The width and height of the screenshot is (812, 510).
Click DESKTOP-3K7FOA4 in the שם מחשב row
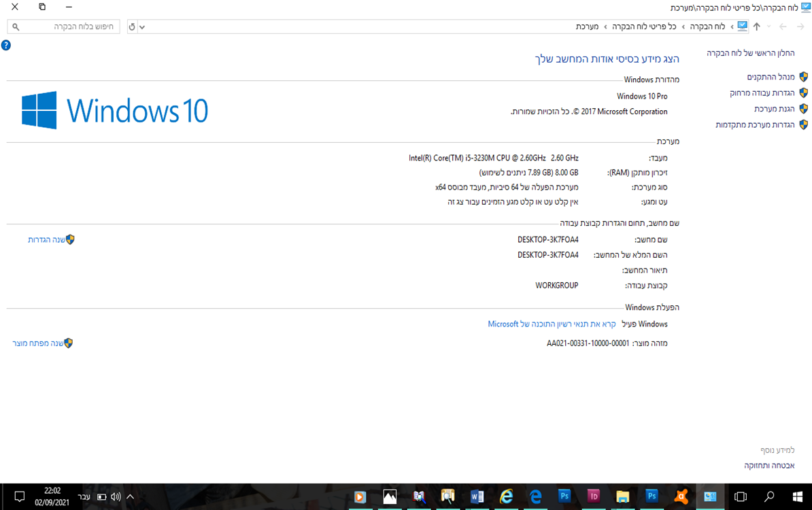pos(548,240)
